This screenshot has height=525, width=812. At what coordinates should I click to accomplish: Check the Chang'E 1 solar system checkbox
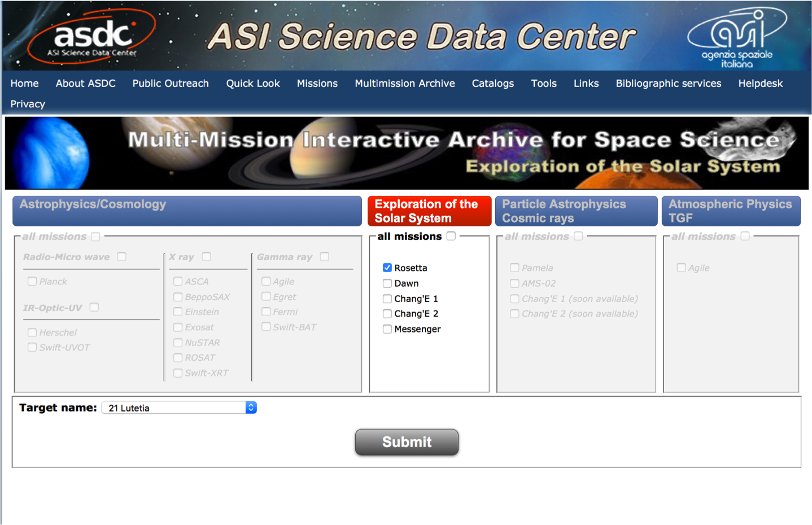[x=387, y=299]
